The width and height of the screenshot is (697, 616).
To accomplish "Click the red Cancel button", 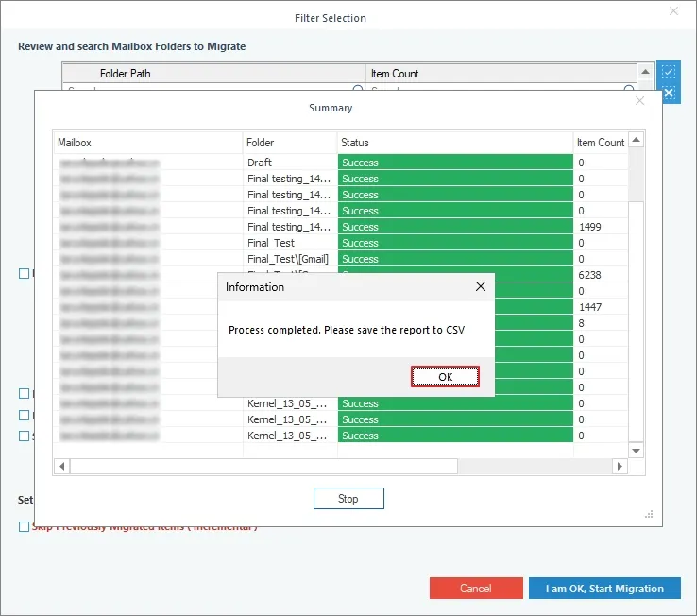I will [x=476, y=589].
